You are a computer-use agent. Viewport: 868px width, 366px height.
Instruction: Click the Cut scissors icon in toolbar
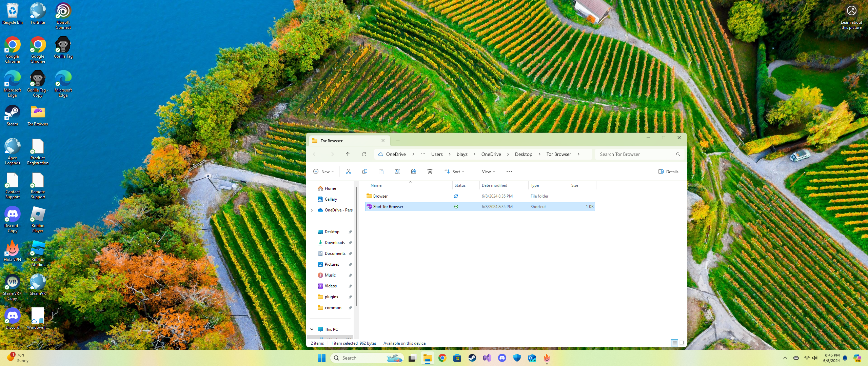[348, 171]
